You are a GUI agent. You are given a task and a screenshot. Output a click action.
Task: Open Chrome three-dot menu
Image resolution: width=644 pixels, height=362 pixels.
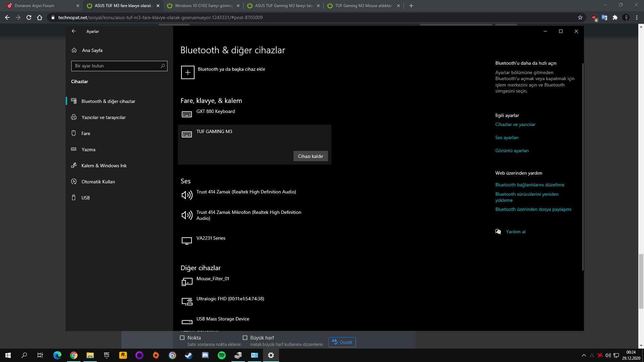637,17
